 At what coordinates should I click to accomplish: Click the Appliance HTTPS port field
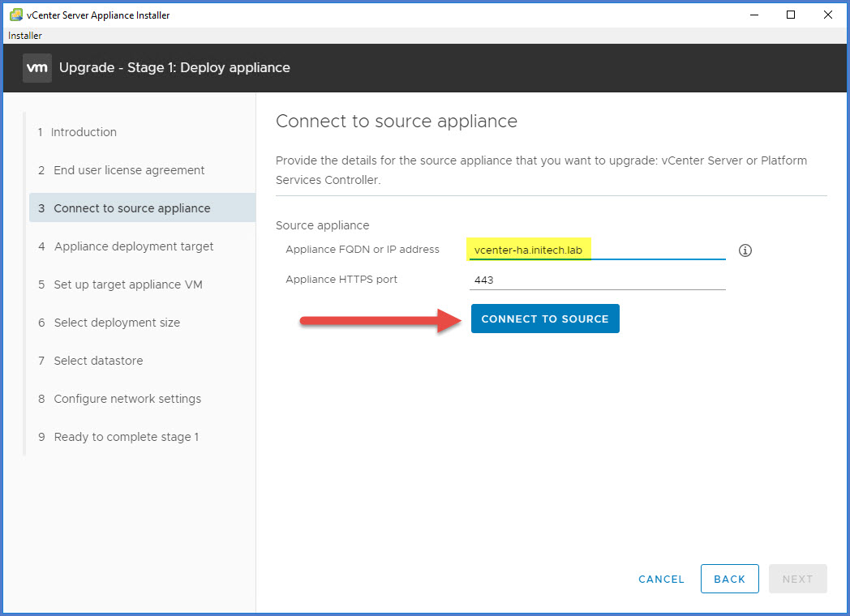pyautogui.click(x=597, y=280)
